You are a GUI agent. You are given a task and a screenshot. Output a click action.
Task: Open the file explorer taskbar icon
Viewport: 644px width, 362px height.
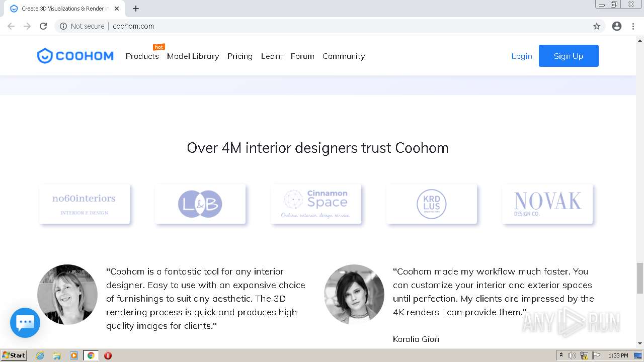click(57, 355)
